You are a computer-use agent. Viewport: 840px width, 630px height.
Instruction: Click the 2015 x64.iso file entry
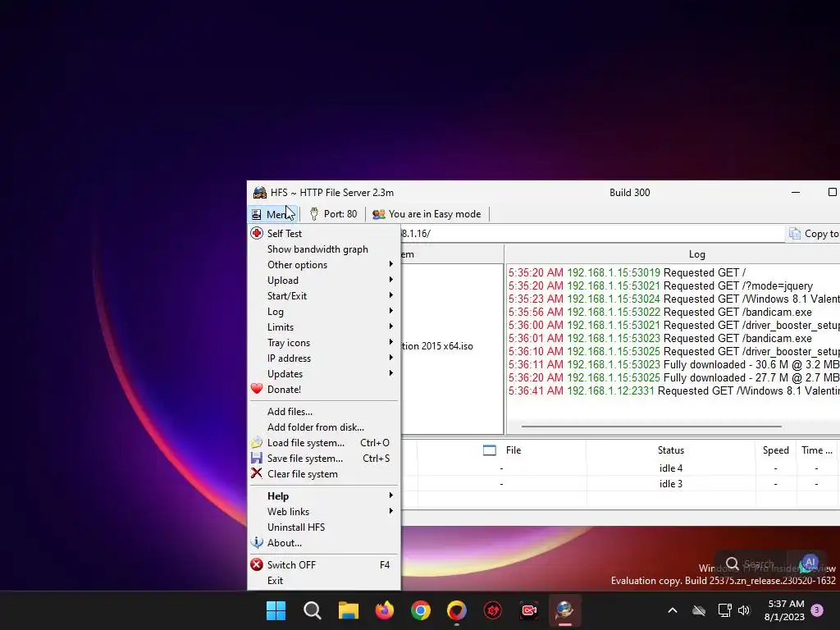click(437, 346)
